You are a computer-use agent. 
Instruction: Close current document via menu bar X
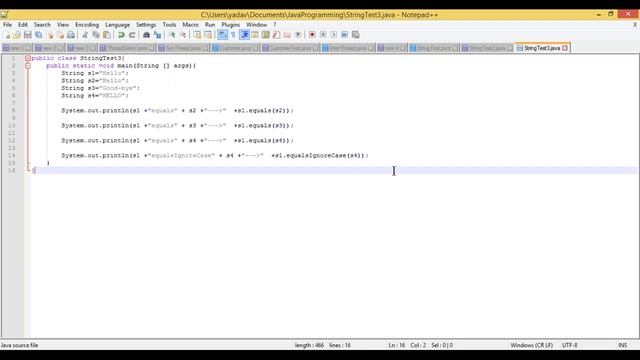pyautogui.click(x=635, y=25)
